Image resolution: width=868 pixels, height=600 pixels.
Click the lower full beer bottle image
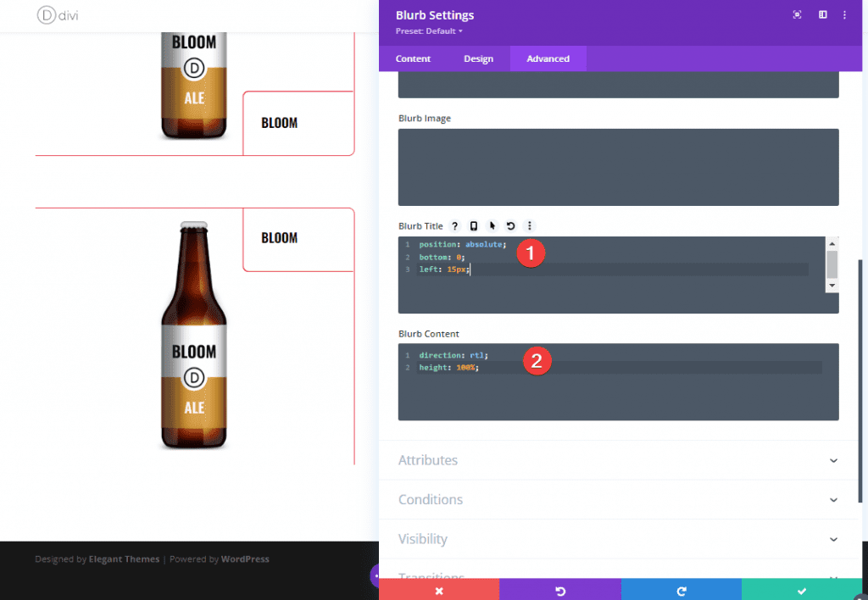(x=194, y=335)
